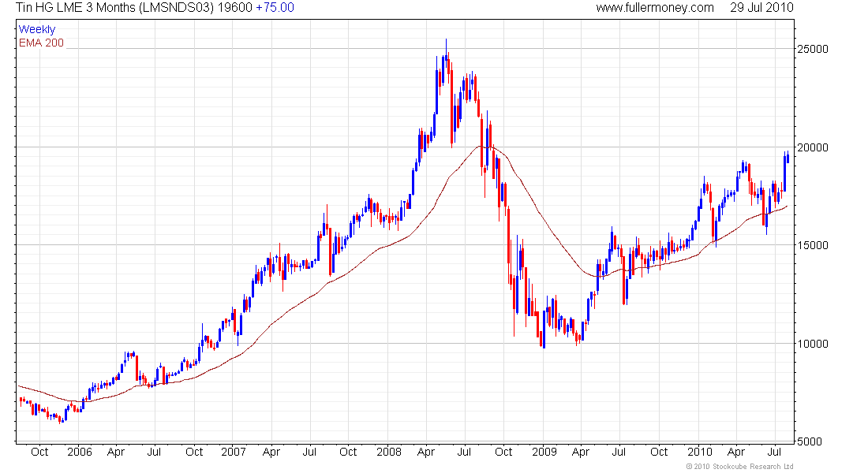The image size is (868, 473).
Task: Click the www.fullermoney.com website text
Action: (x=655, y=8)
